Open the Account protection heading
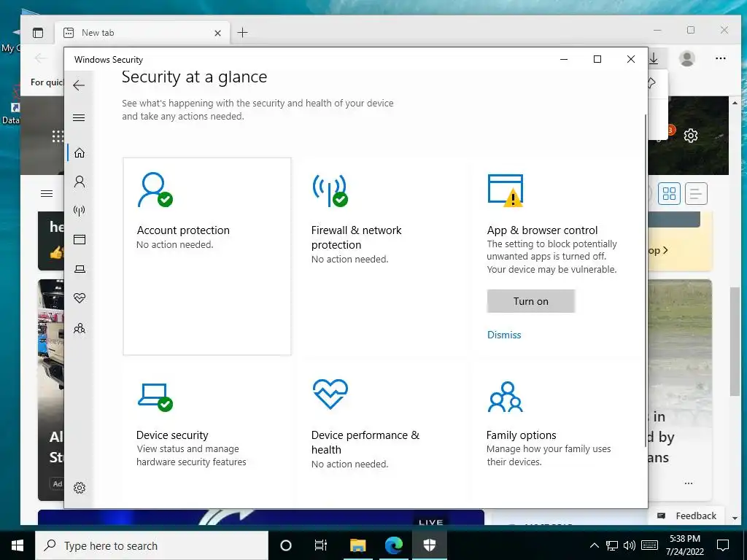The width and height of the screenshot is (747, 560). [x=183, y=230]
